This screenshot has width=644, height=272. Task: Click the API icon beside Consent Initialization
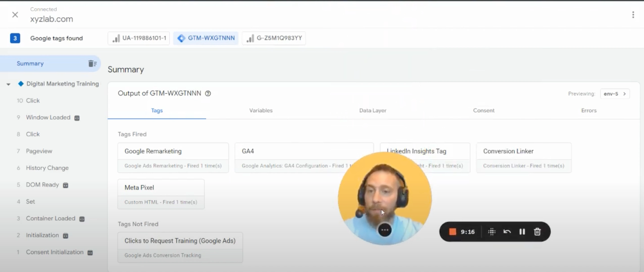coord(90,253)
